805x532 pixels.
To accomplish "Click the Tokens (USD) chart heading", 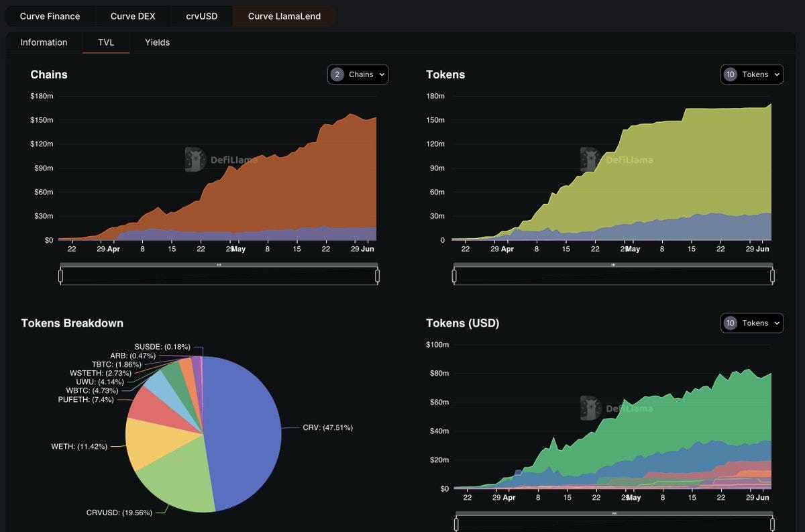I will click(463, 323).
